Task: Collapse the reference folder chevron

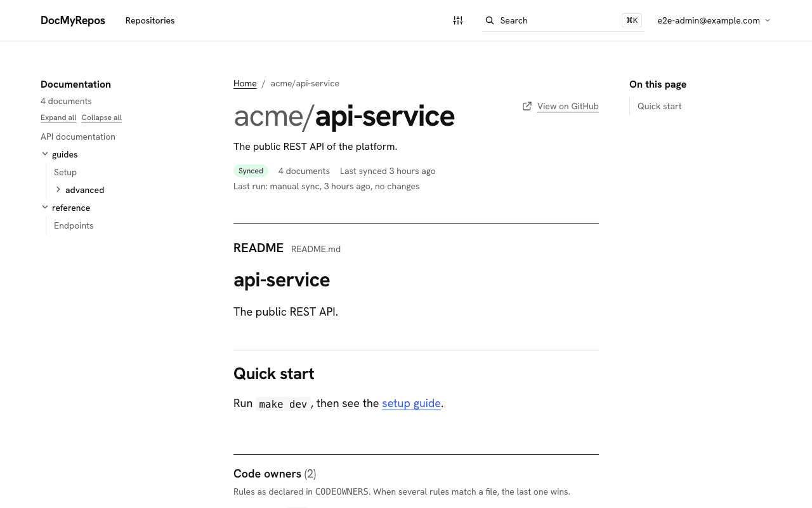Action: pyautogui.click(x=45, y=208)
